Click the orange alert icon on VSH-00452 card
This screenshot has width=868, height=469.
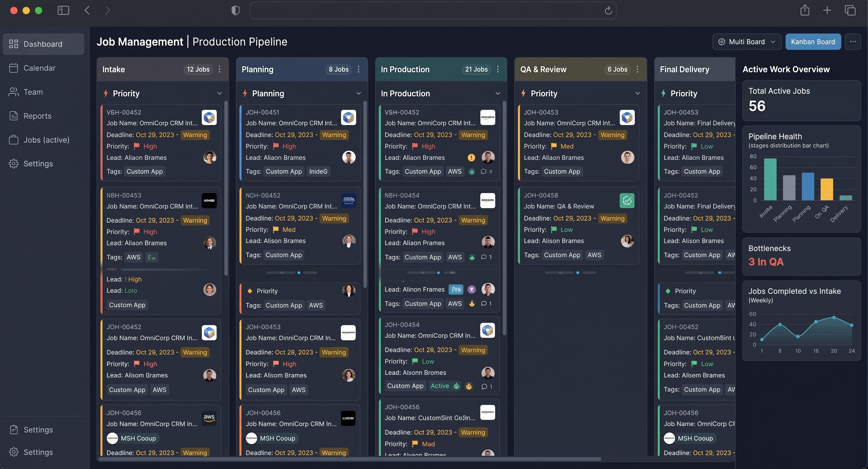point(471,157)
